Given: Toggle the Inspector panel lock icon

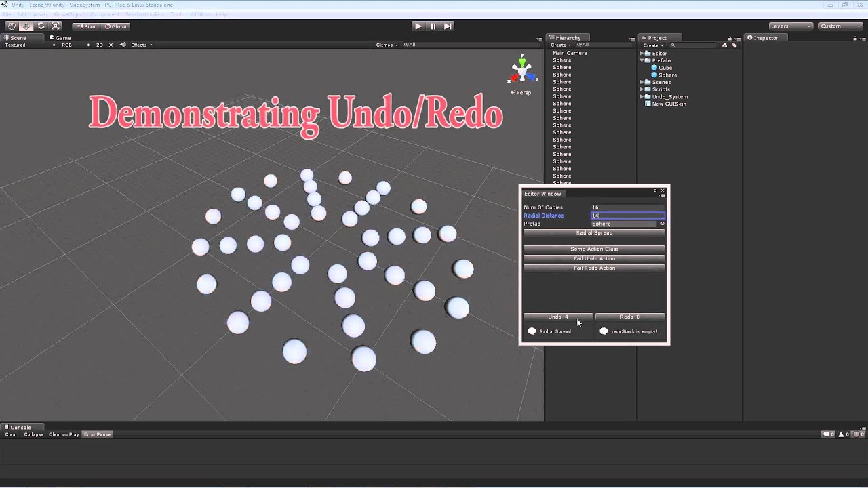Looking at the screenshot, I should point(854,38).
